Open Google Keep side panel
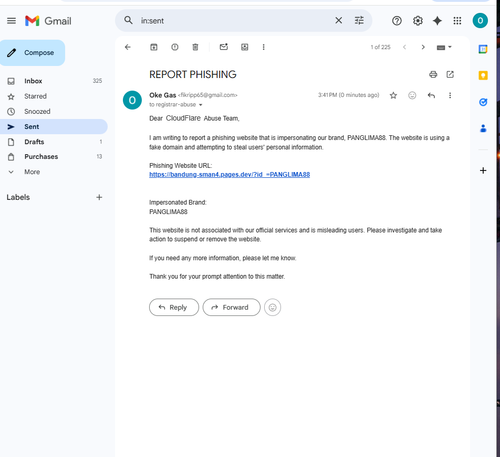 click(483, 75)
